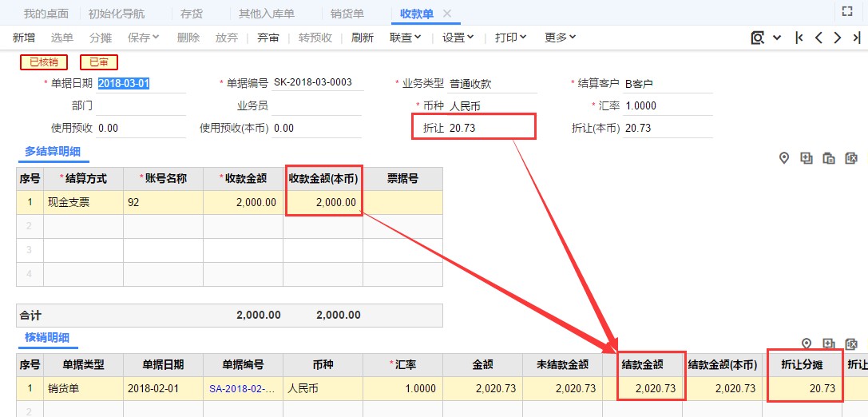Go to the previous record arrow
Viewport: 868px width, 417px height.
click(818, 38)
